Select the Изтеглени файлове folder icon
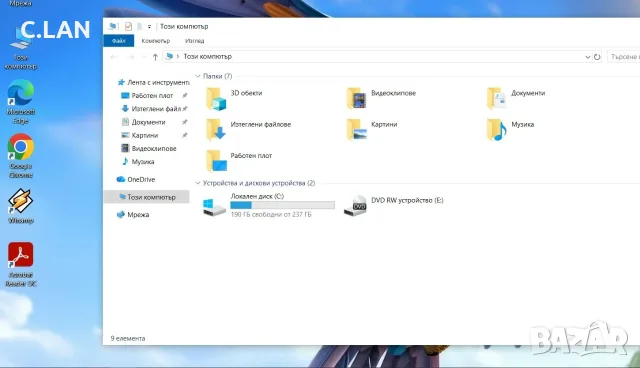640x368 pixels. 216,130
